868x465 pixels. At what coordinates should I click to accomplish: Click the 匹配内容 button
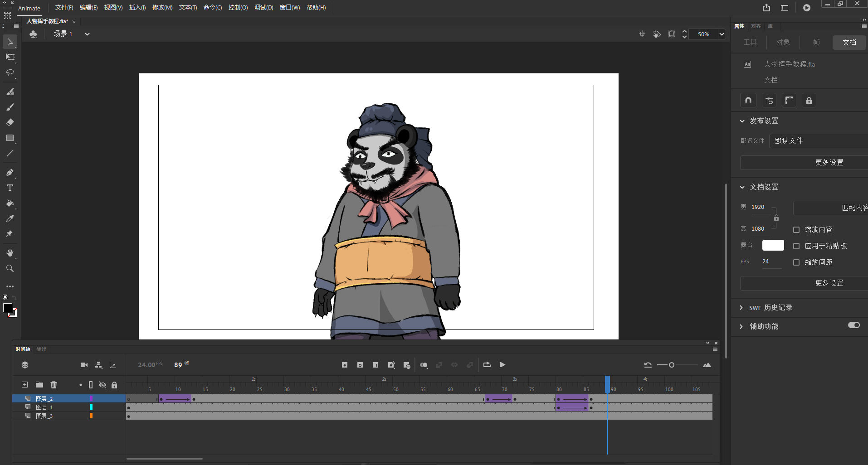[830, 208]
